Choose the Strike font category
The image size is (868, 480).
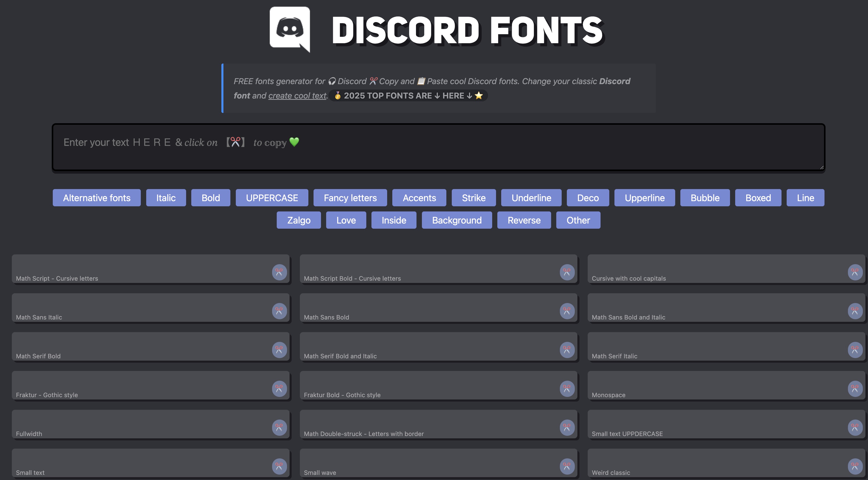pos(473,198)
